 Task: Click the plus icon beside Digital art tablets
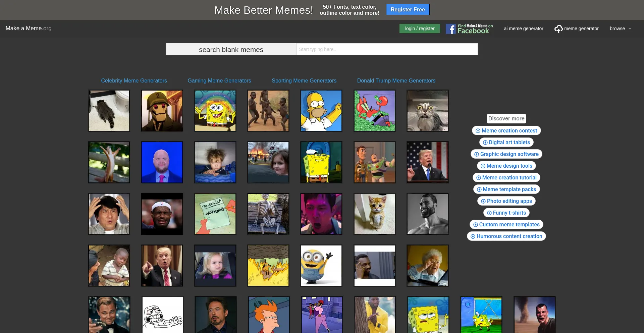tap(485, 142)
